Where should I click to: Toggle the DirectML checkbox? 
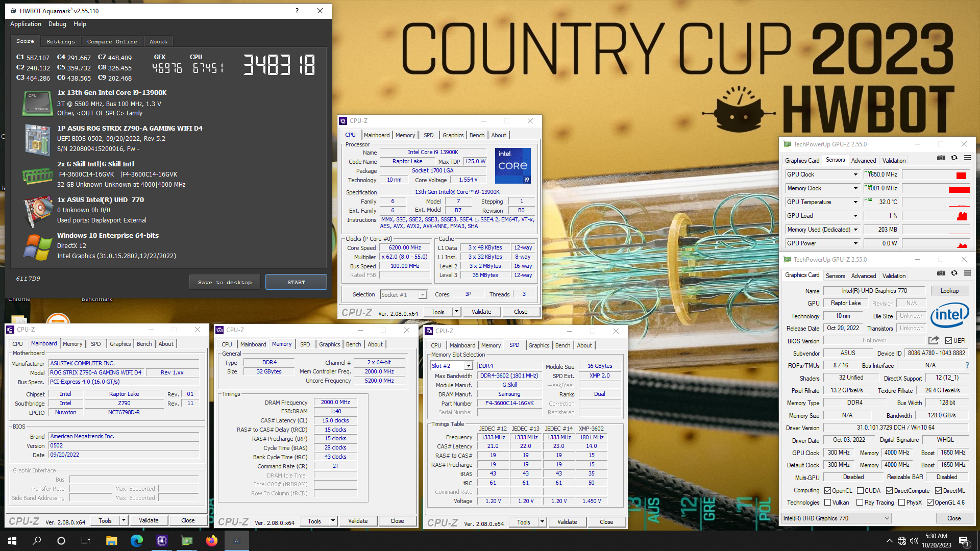point(938,491)
